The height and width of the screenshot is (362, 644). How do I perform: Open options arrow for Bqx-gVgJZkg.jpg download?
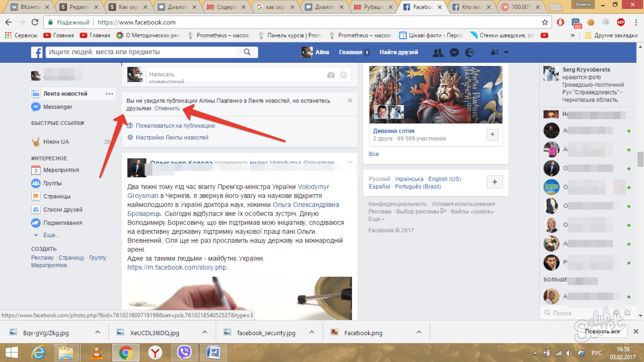coord(98,332)
